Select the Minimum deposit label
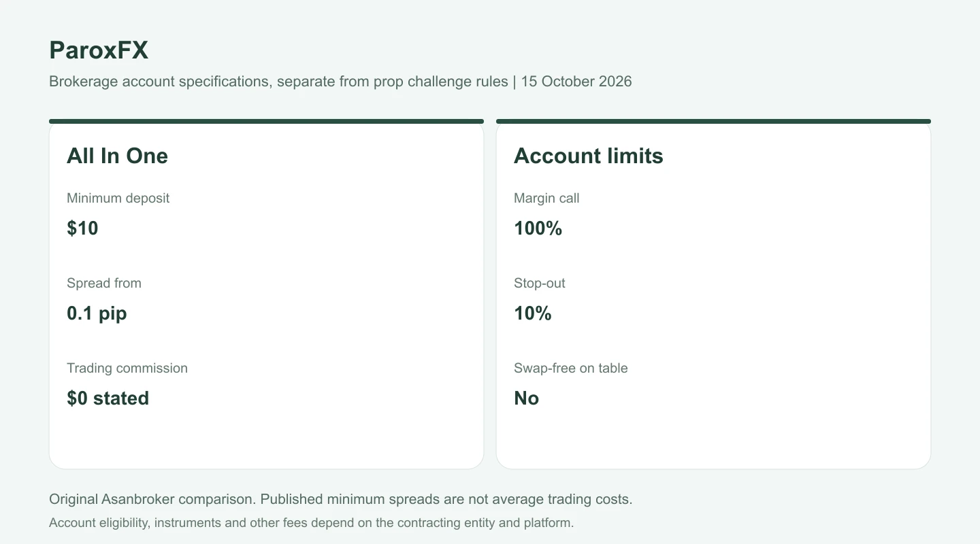This screenshot has width=980, height=544. point(118,199)
